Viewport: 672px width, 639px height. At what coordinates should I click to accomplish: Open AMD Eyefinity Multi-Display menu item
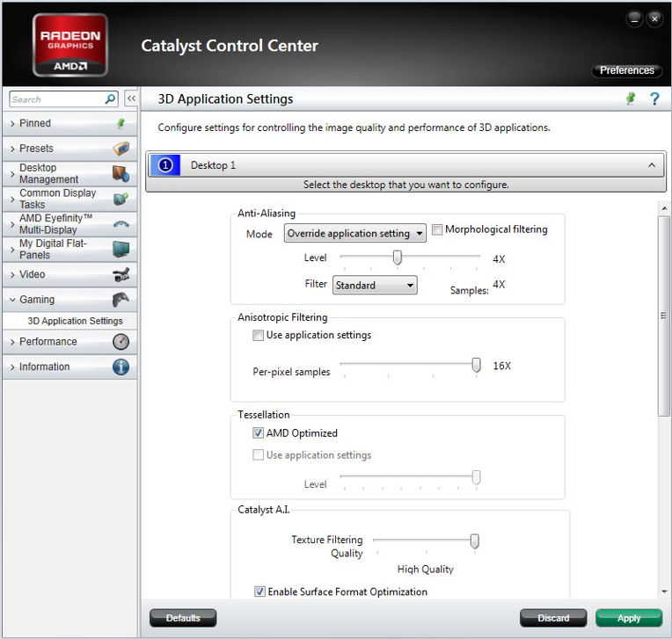69,224
